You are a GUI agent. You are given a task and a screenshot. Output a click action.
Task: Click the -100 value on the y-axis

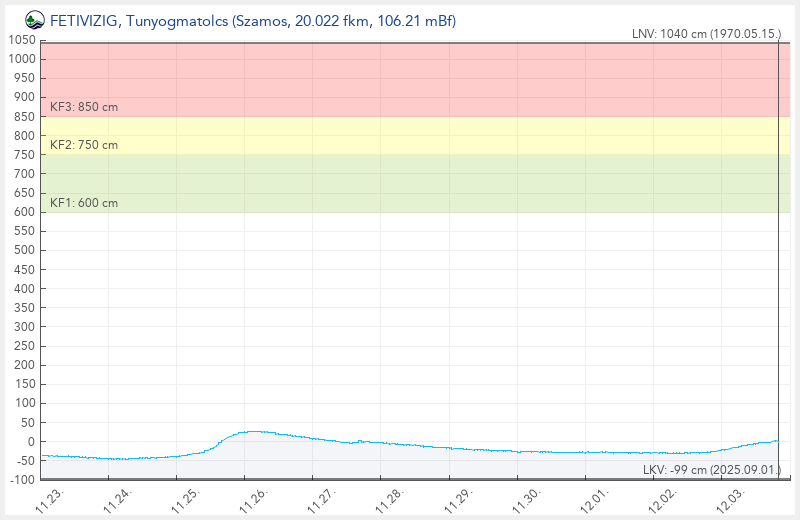[x=21, y=480]
